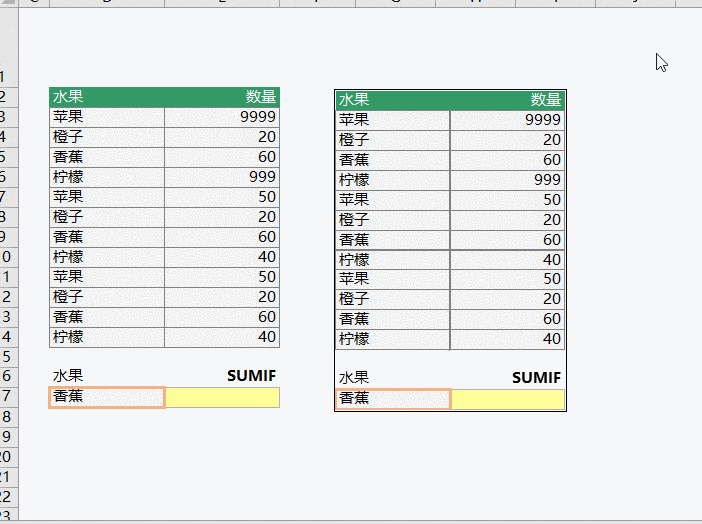The height and width of the screenshot is (524, 702).
Task: Select the green 数量 header in the right table
Action: pyautogui.click(x=507, y=100)
